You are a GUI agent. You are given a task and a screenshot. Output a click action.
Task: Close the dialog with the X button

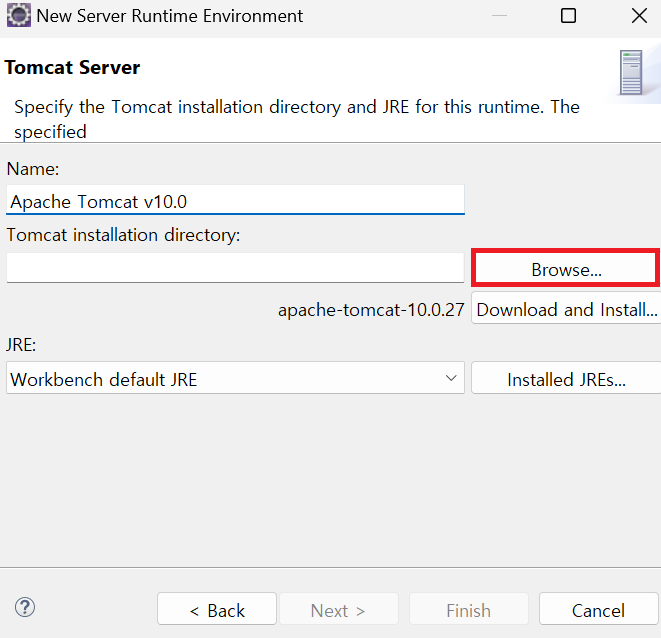[x=639, y=16]
